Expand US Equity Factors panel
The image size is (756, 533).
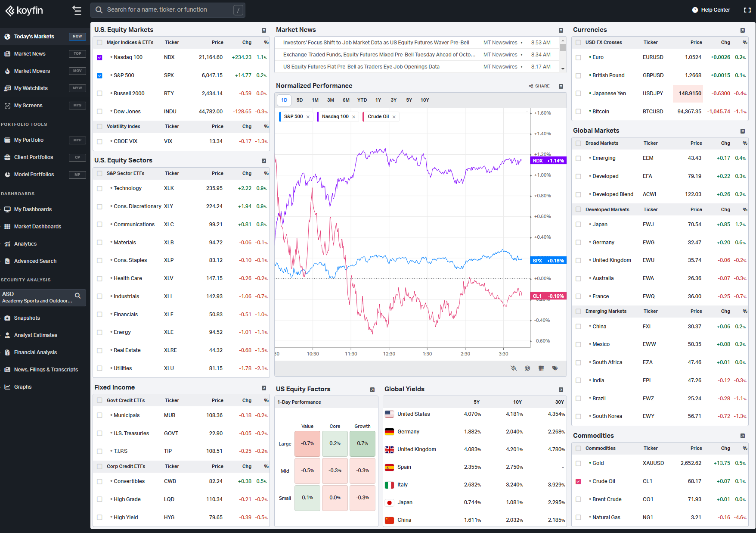click(372, 390)
